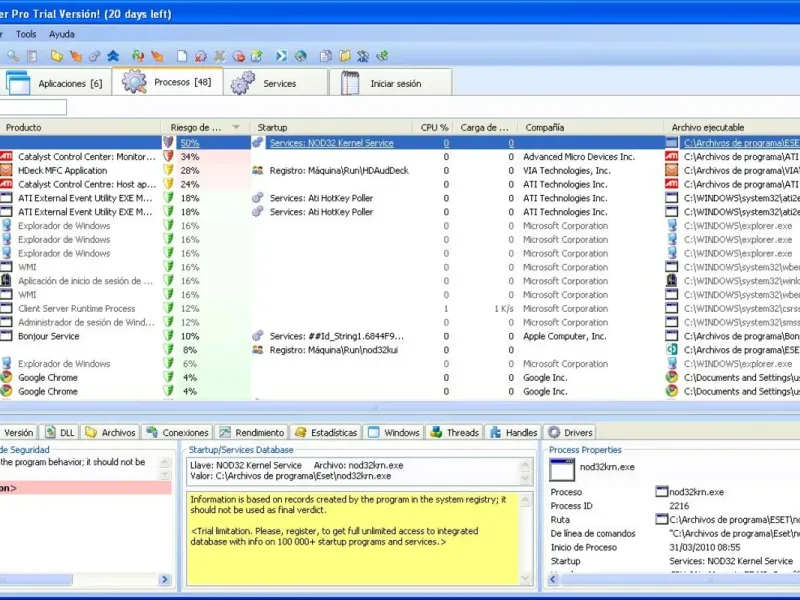Click the two gray gears toolbar icon
The height and width of the screenshot is (600, 800).
pos(94,56)
